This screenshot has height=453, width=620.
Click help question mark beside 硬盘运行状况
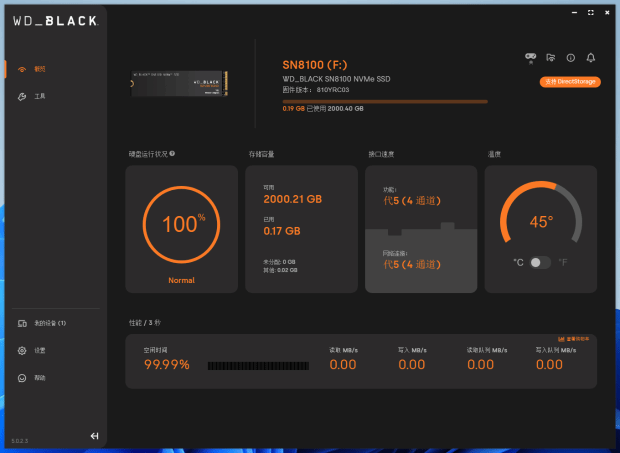pos(172,153)
